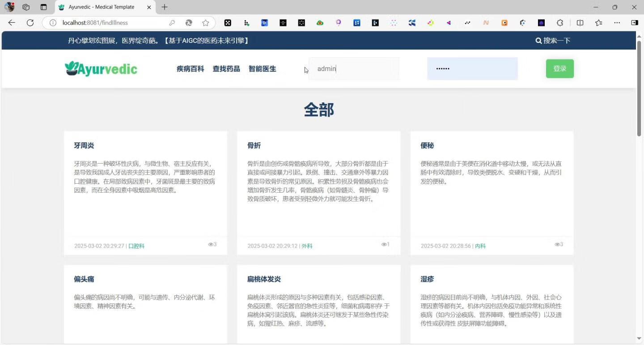644x345 pixels.
Task: Open the 扁桃体发炎 article title
Action: [264, 279]
